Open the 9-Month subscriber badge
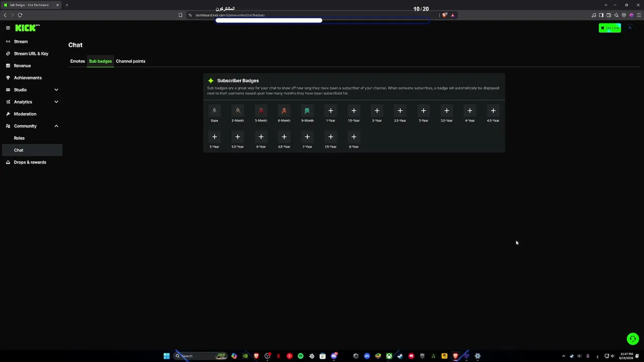 307,111
